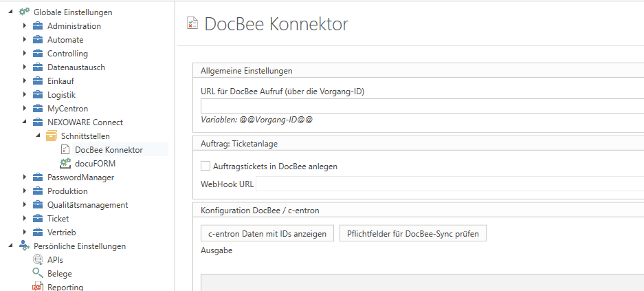Click the Globale Einstellungen gears icon
The height and width of the screenshot is (291, 644).
(24, 12)
